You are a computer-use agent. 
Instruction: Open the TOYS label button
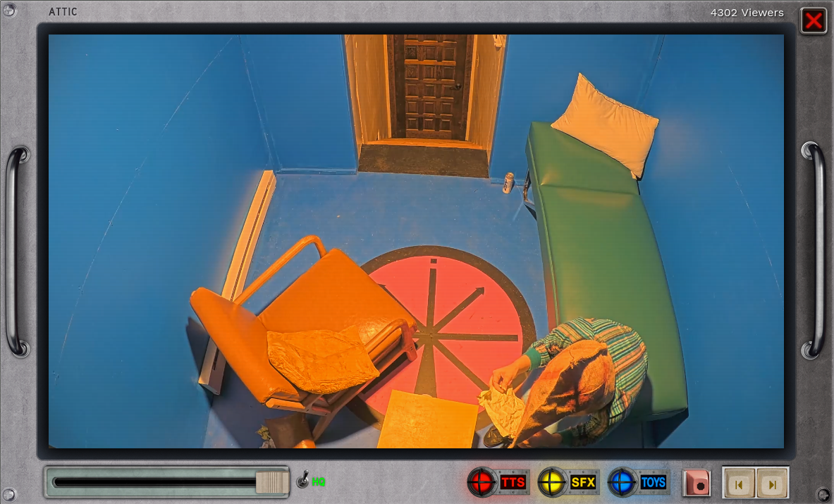[653, 482]
